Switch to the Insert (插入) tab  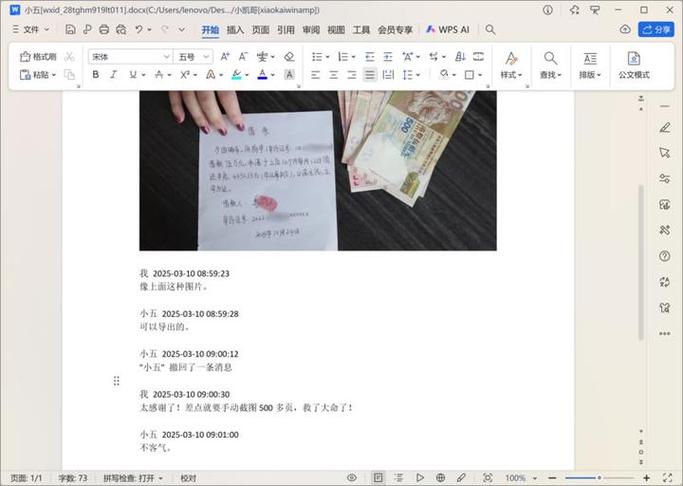[x=235, y=30]
